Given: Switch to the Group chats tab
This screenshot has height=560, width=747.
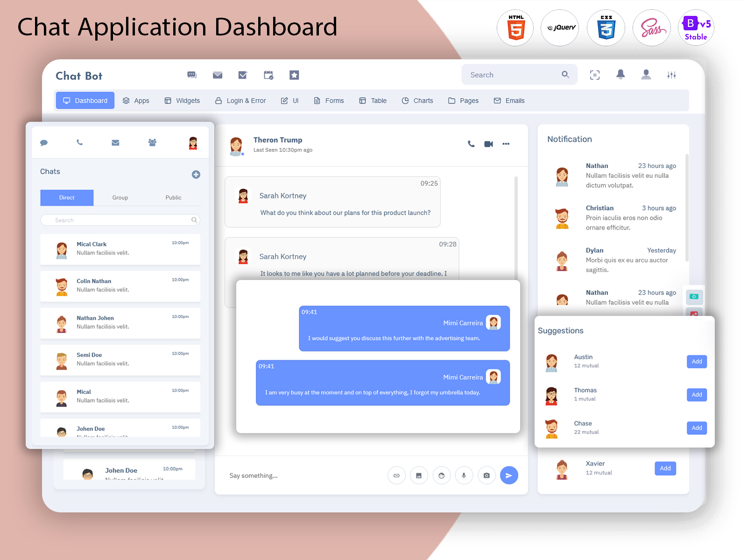Looking at the screenshot, I should [x=120, y=198].
